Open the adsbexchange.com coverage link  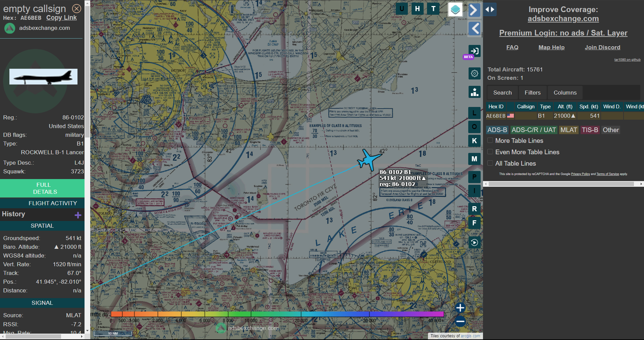(x=563, y=19)
